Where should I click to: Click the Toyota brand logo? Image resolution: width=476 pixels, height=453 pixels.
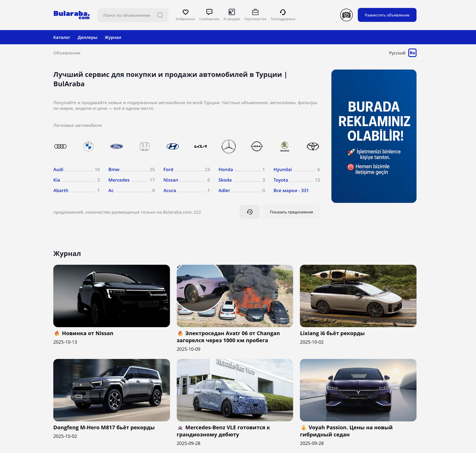[313, 146]
